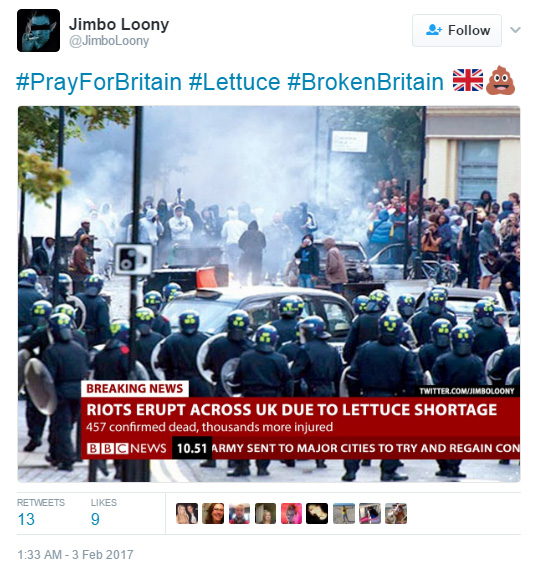This screenshot has width=538, height=564.
Task: Click the Jimbo Loony display name
Action: pyautogui.click(x=119, y=24)
